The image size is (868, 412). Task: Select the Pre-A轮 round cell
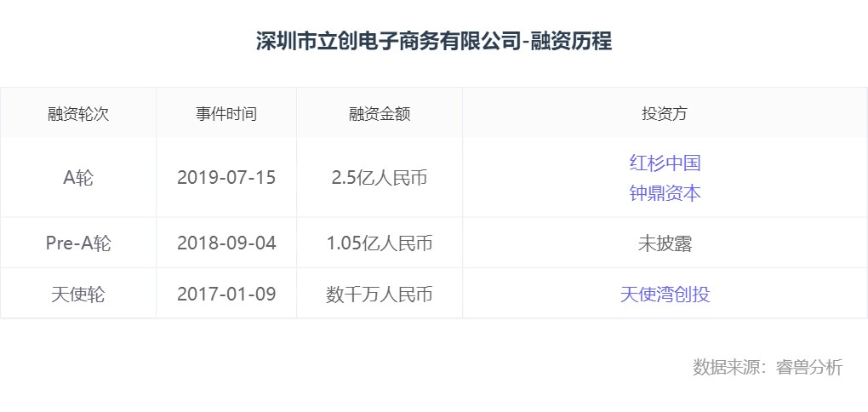(x=78, y=243)
